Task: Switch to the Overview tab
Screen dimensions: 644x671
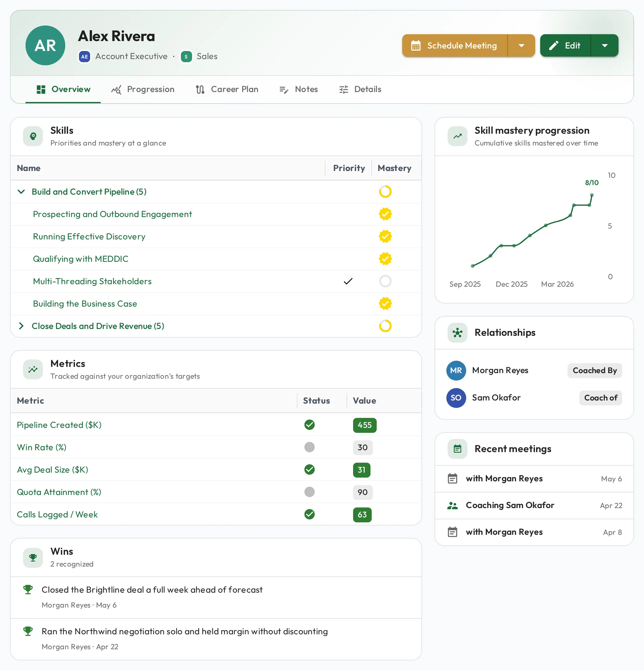Action: point(63,89)
